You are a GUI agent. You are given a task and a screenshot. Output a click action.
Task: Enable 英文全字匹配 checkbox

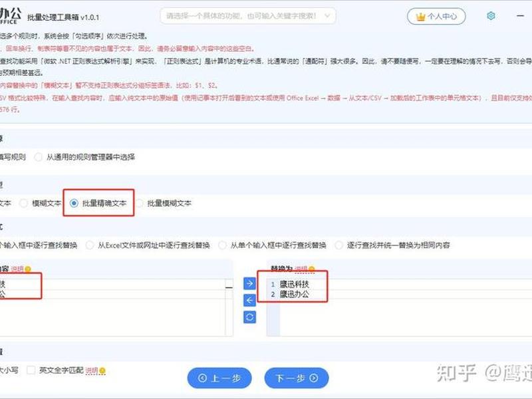(31, 370)
